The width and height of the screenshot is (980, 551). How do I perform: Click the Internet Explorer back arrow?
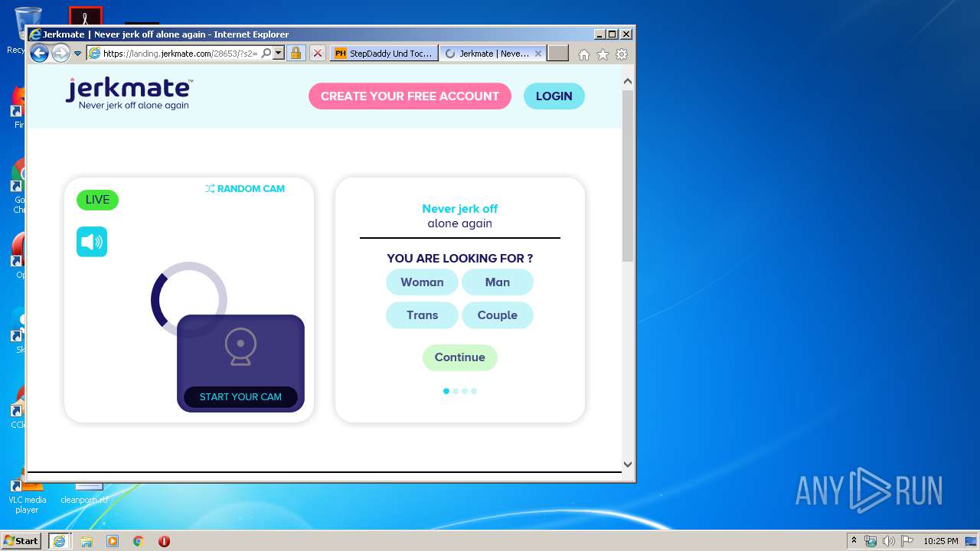[39, 53]
